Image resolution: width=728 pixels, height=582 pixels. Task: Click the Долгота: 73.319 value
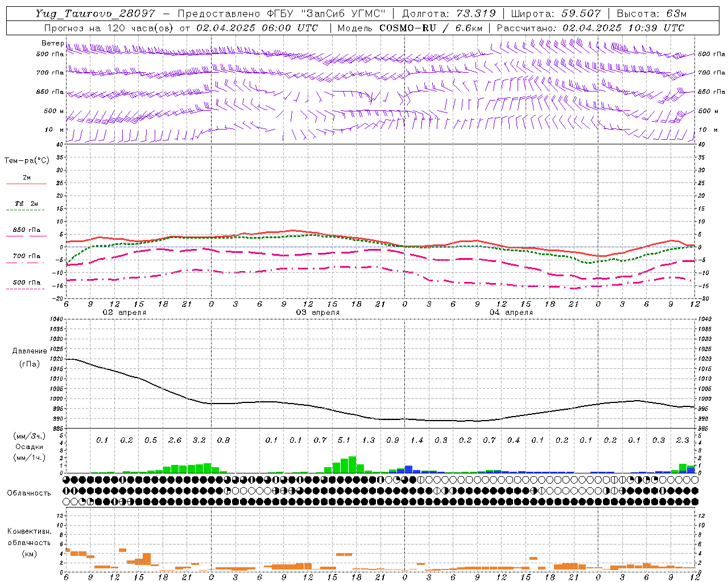449,14
